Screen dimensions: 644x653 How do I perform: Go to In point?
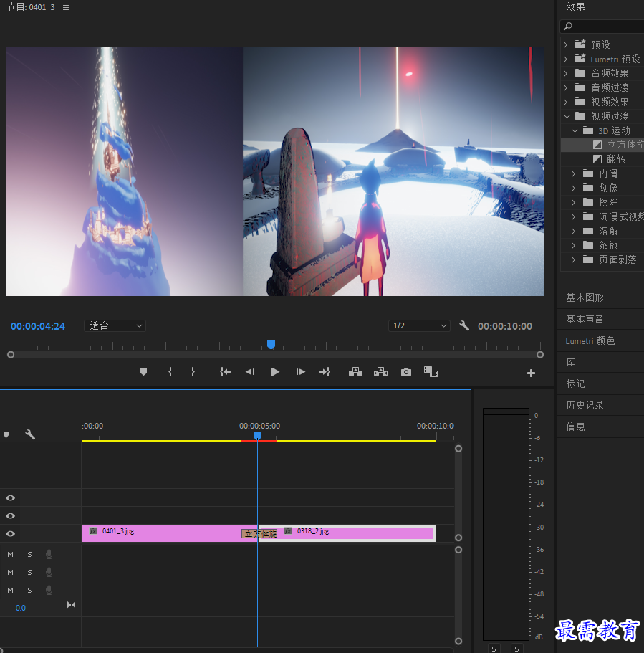(x=225, y=372)
